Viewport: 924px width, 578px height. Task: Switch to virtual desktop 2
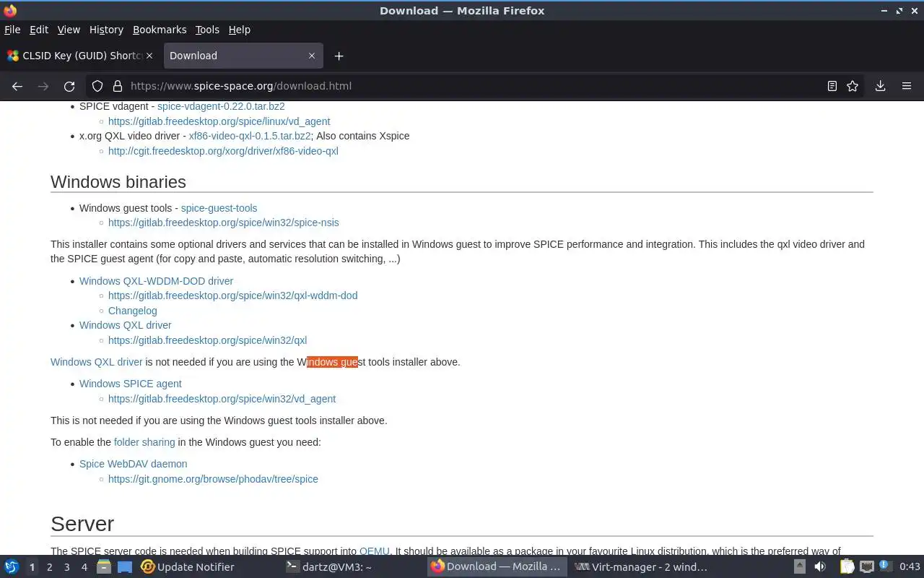pos(49,567)
